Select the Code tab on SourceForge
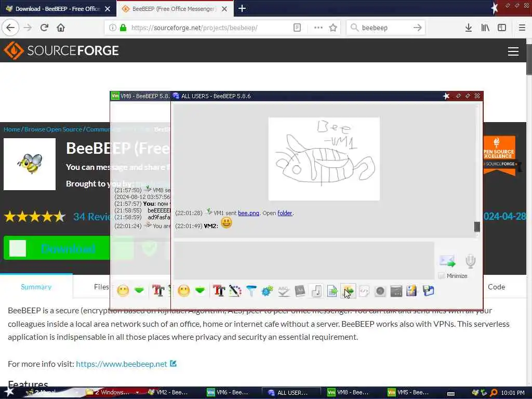 tap(496, 287)
